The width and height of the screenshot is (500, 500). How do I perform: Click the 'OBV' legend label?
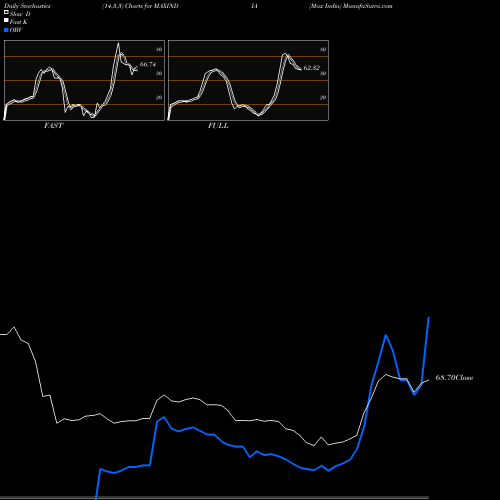click(16, 30)
